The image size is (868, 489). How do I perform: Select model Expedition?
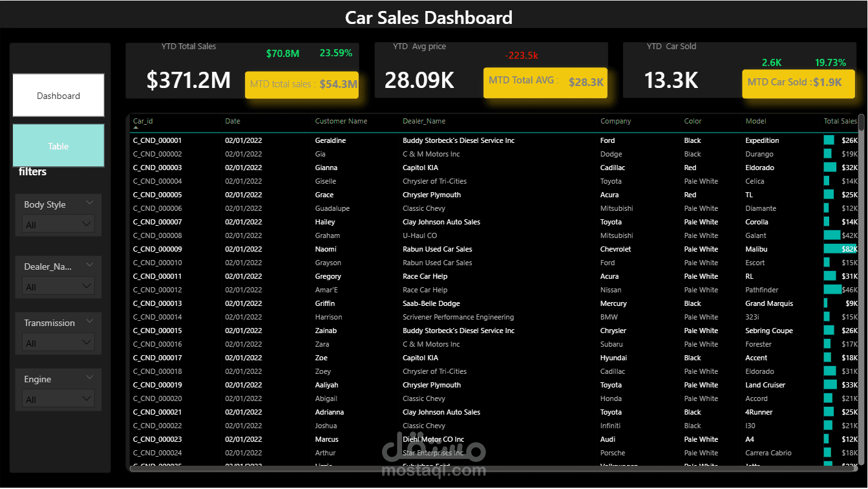pyautogui.click(x=762, y=140)
